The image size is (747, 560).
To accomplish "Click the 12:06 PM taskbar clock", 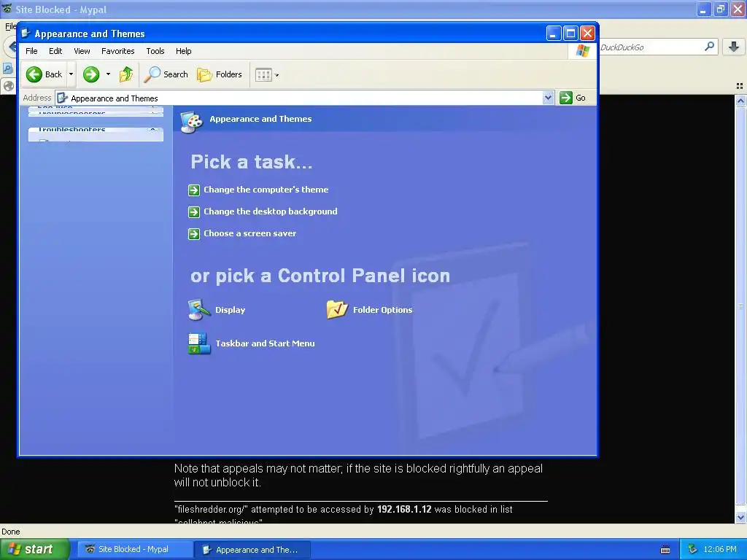I will click(x=720, y=549).
